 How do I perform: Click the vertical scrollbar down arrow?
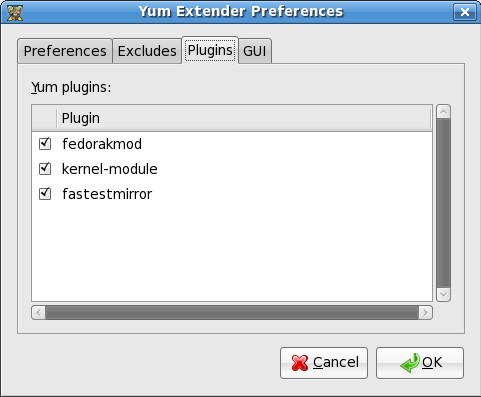pyautogui.click(x=443, y=294)
